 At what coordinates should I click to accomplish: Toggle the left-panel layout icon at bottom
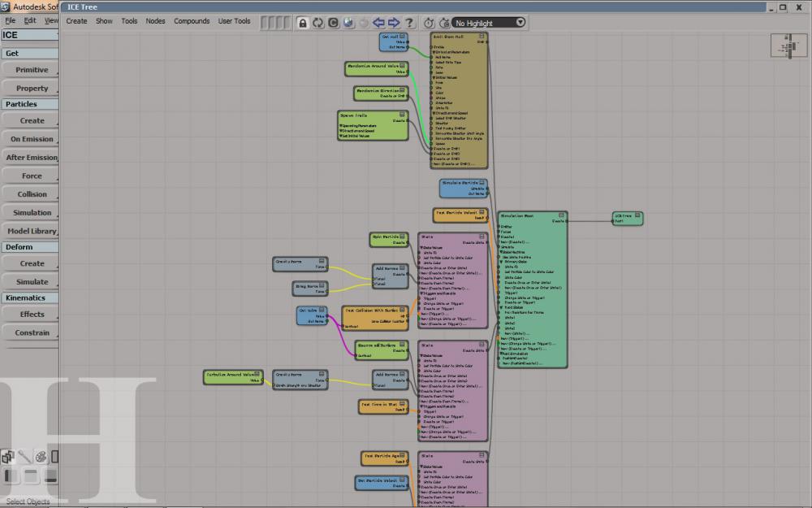point(11,475)
